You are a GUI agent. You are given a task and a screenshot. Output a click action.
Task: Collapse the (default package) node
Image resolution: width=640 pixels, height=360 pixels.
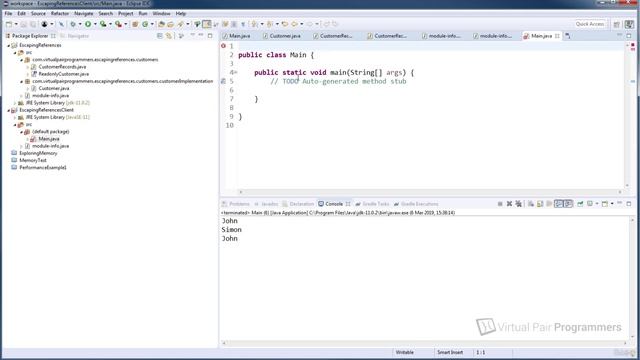click(x=22, y=132)
